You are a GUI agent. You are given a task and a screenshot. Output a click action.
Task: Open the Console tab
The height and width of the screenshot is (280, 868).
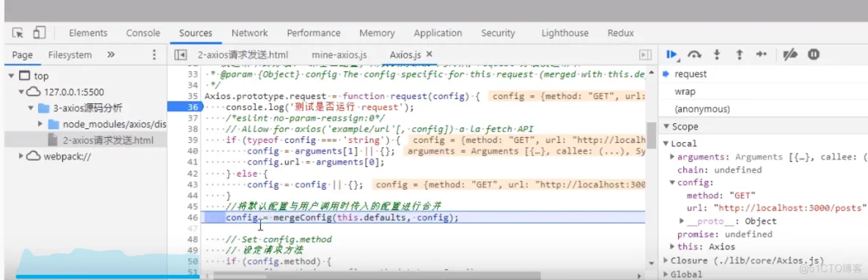click(x=143, y=33)
